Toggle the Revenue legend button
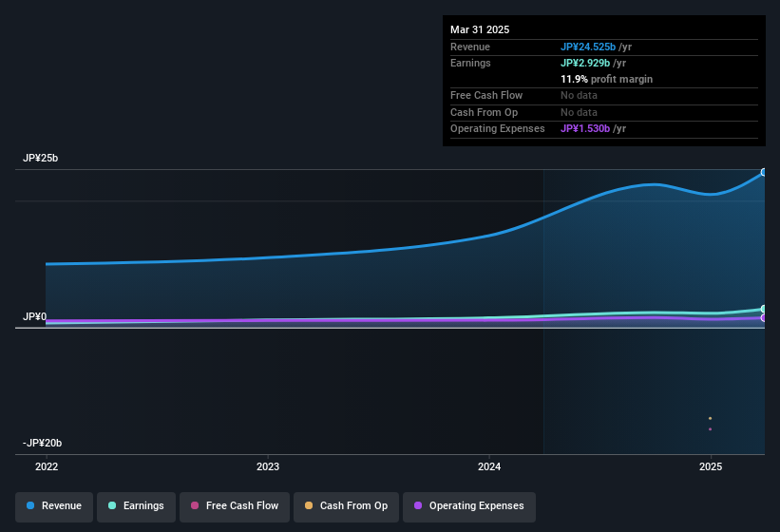The height and width of the screenshot is (532, 780). click(x=54, y=506)
